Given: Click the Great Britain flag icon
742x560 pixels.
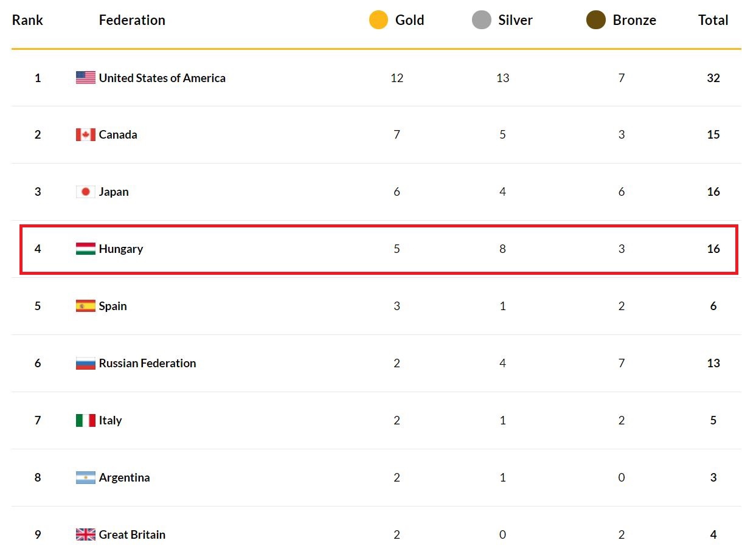Looking at the screenshot, I should point(85,535).
